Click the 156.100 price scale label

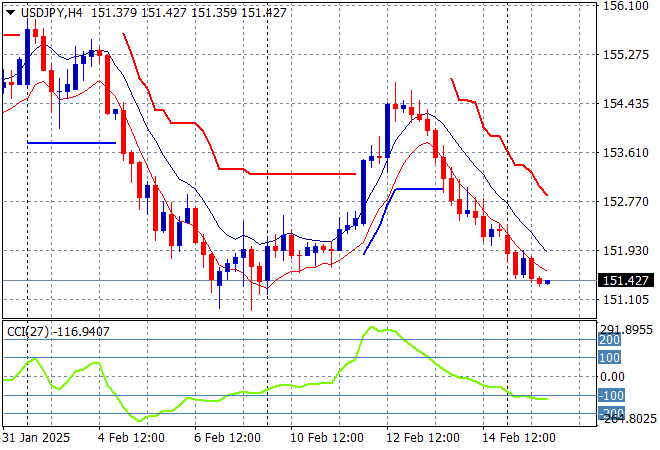pyautogui.click(x=627, y=6)
